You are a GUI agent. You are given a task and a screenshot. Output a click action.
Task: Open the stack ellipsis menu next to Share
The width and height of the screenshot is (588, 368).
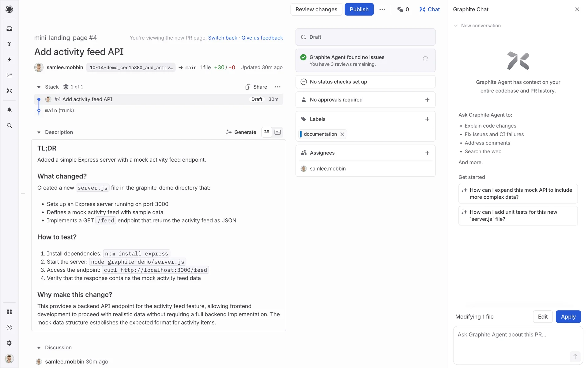pyautogui.click(x=277, y=87)
